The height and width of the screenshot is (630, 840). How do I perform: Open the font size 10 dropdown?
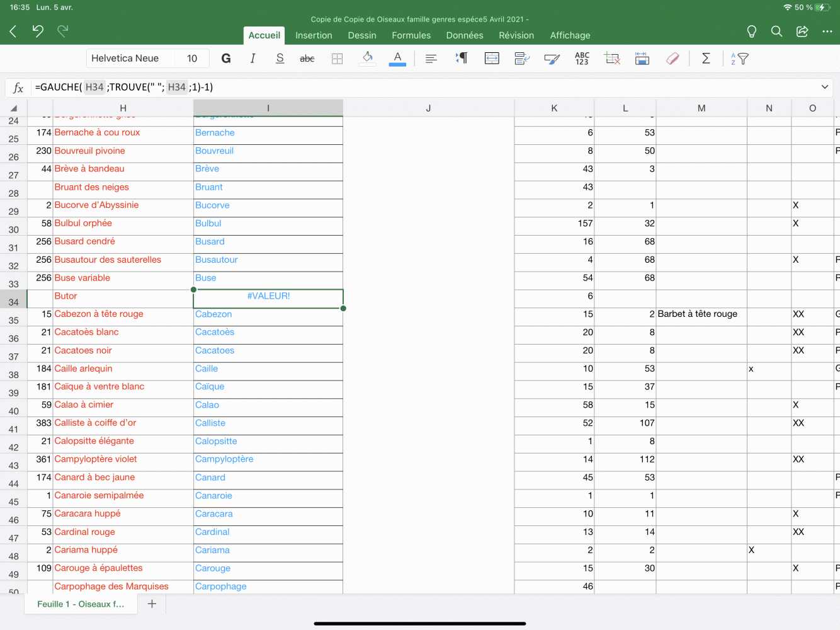(x=192, y=59)
